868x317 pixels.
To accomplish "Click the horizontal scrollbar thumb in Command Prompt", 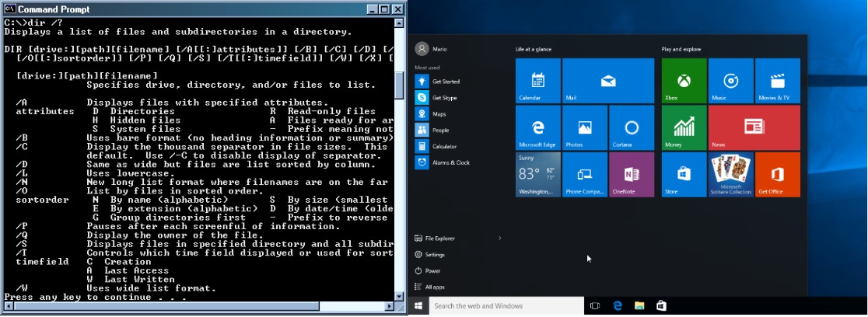I will pyautogui.click(x=166, y=306).
